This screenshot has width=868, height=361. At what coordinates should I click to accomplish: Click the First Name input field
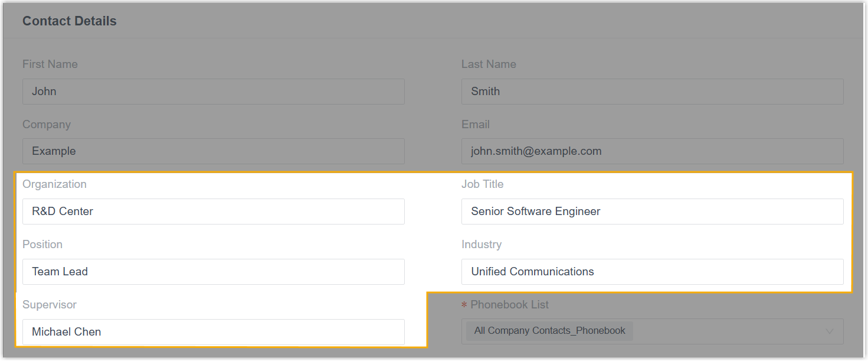point(213,92)
